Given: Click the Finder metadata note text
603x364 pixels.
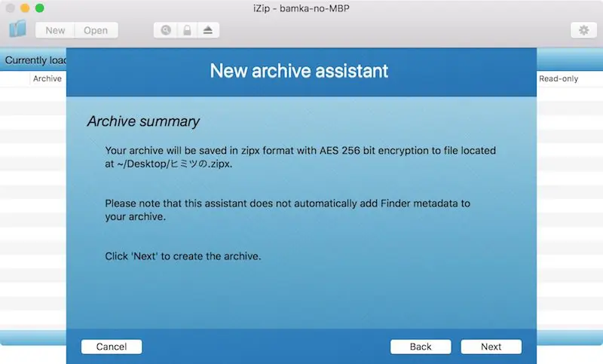Looking at the screenshot, I should pos(288,210).
